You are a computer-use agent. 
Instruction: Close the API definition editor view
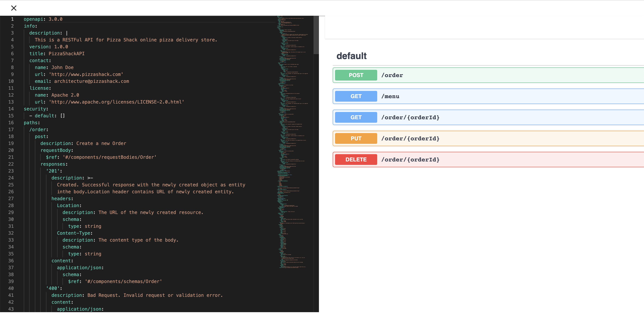(x=14, y=8)
